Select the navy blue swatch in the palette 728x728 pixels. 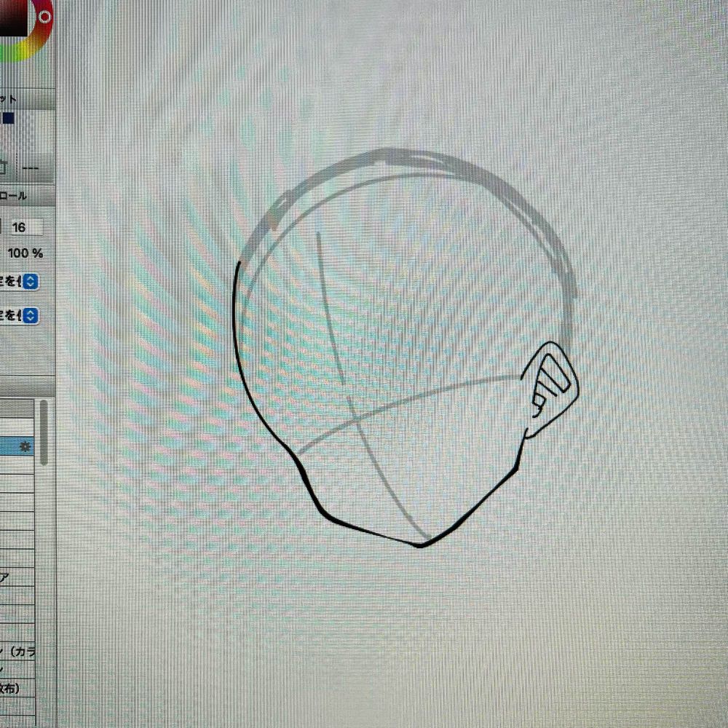[9, 116]
